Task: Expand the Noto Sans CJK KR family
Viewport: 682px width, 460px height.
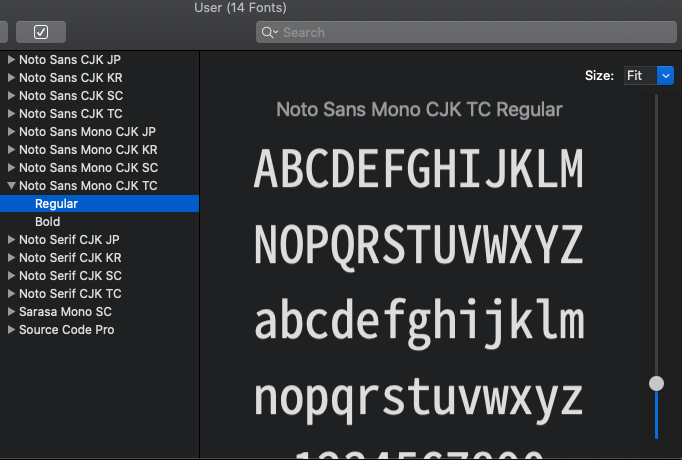Action: (12, 77)
